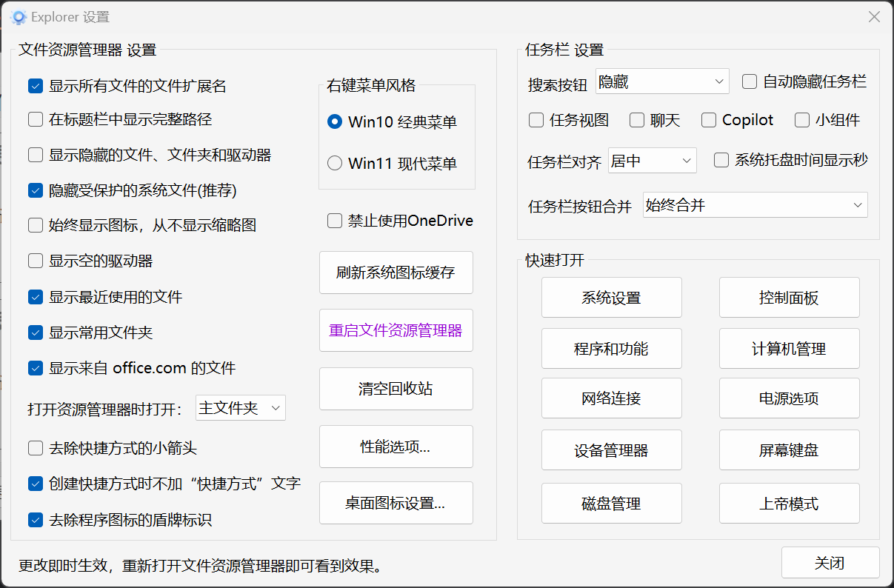The width and height of the screenshot is (894, 588).
Task: Enable 自动隐藏任务栏 checkbox
Action: pos(750,81)
